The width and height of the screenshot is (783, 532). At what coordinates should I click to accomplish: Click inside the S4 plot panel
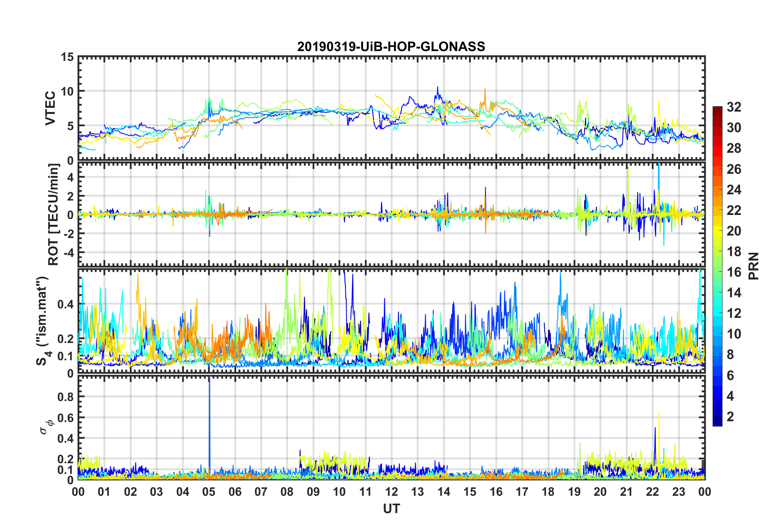pos(391,321)
